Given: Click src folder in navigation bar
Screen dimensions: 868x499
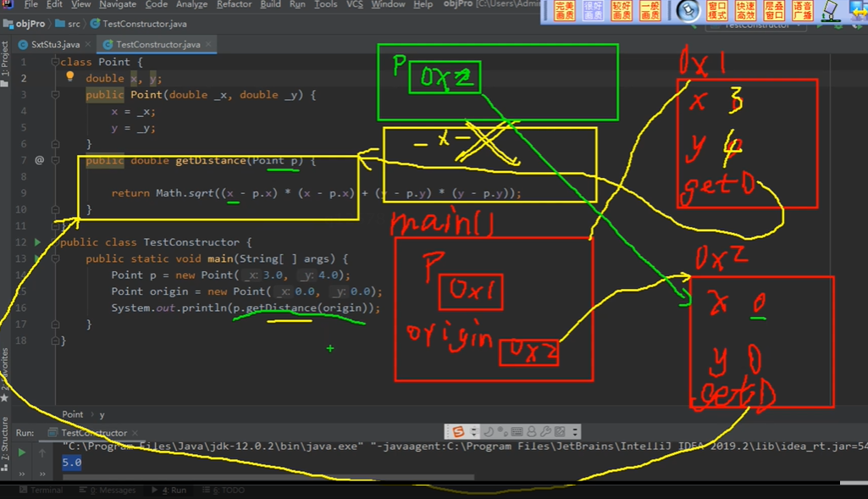Looking at the screenshot, I should (68, 24).
